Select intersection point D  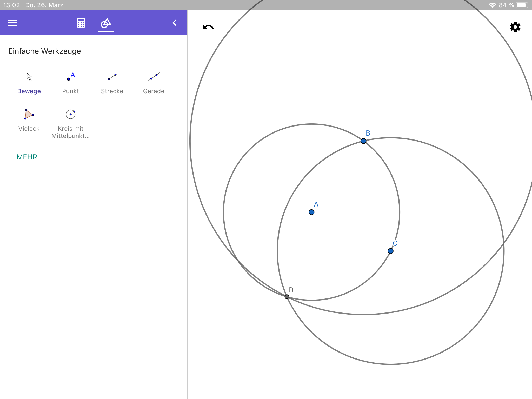(287, 297)
